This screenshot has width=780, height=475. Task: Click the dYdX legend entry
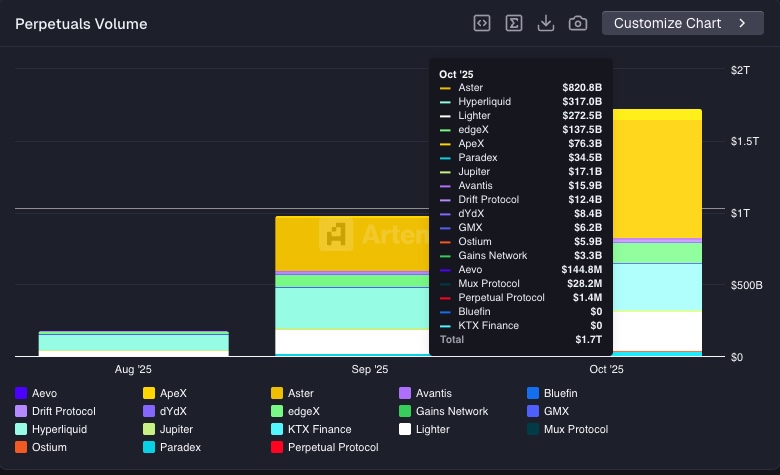[173, 411]
